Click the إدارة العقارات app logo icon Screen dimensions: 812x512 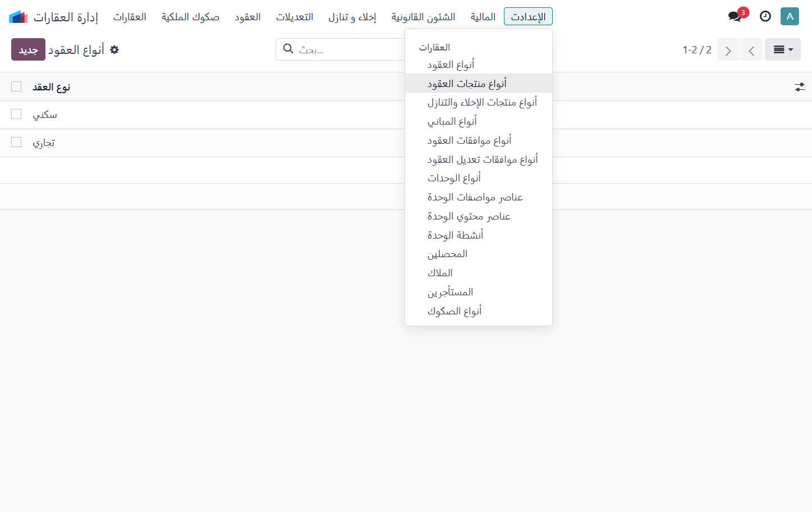(19, 17)
